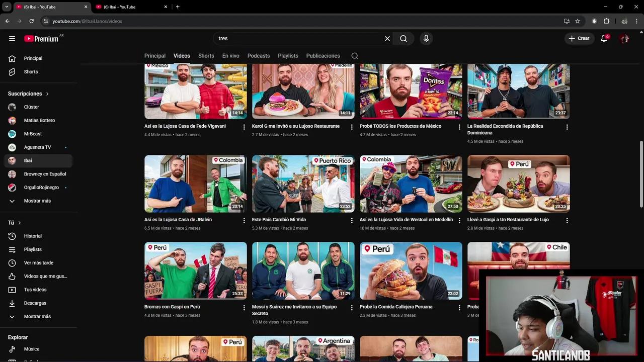The width and height of the screenshot is (644, 362).
Task: Open Videos que me gustan list
Action: (x=39, y=276)
